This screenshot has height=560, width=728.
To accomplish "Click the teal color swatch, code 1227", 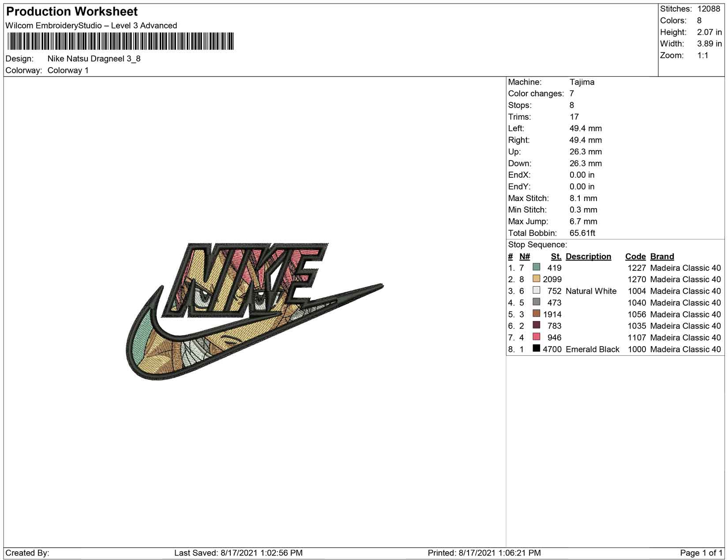I will (x=537, y=267).
